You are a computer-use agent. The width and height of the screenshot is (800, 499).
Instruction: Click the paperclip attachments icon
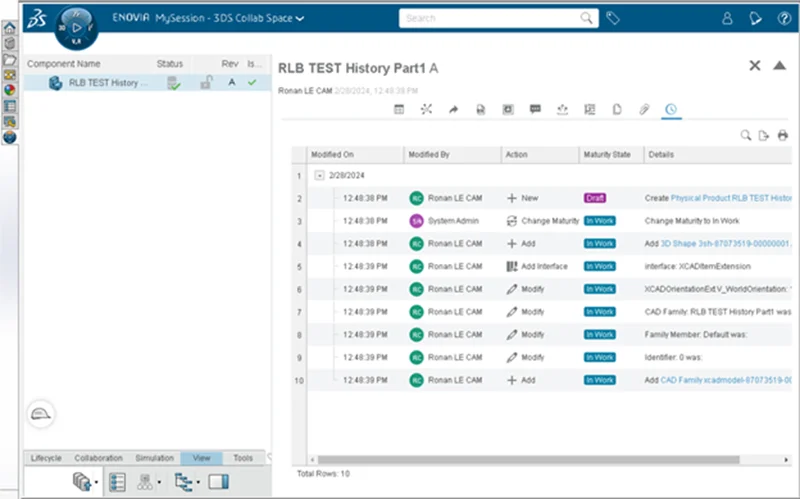[644, 109]
